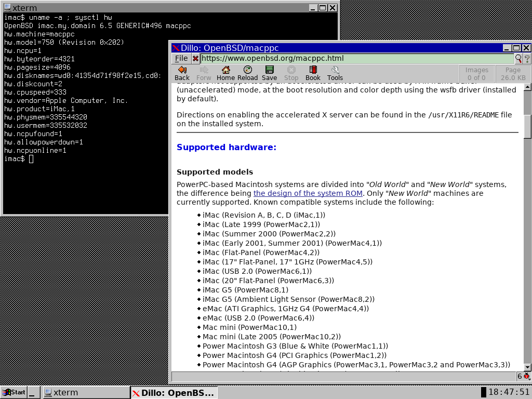Click the 'Supported hardware:' heading
The image size is (532, 399).
tap(227, 147)
